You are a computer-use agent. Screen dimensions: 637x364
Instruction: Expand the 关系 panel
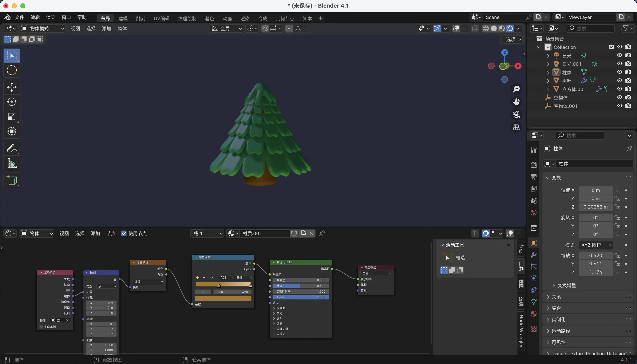tap(556, 297)
